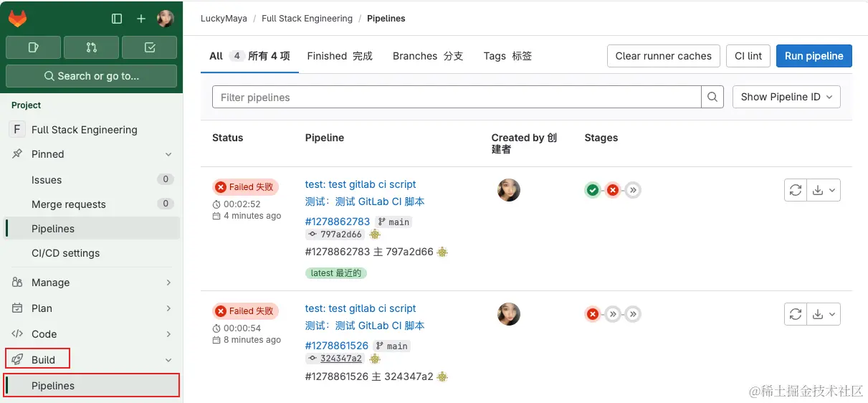Open the user avatar in top bar
868x403 pixels.
coord(166,19)
